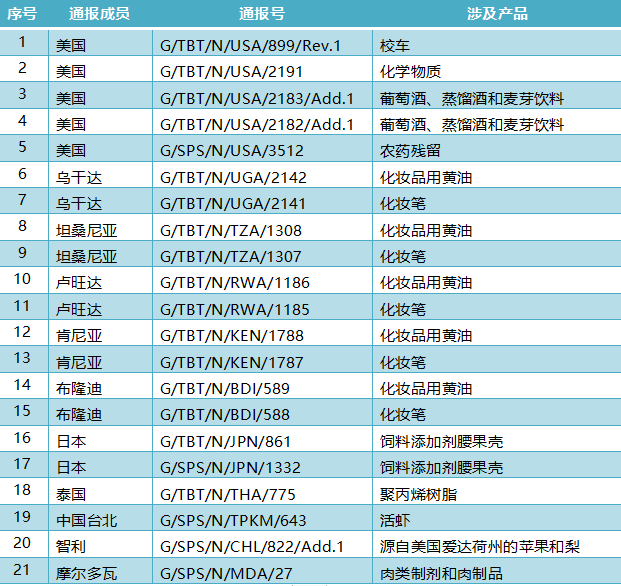Click the 通报成员 column header
This screenshot has height=586, width=621.
pos(99,13)
